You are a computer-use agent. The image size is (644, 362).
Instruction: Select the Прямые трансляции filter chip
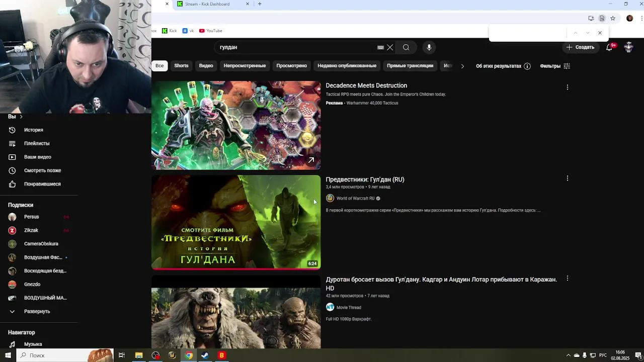point(410,66)
